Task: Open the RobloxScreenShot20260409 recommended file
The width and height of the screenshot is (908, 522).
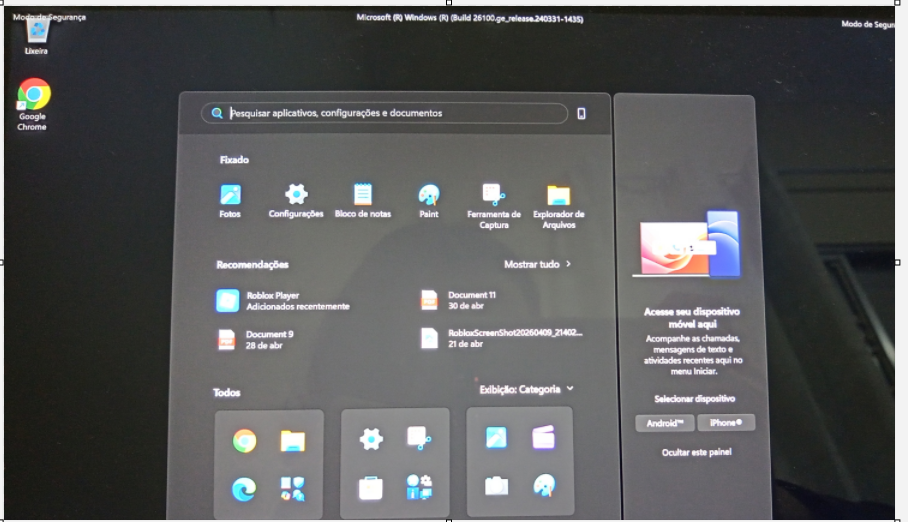Action: 501,338
